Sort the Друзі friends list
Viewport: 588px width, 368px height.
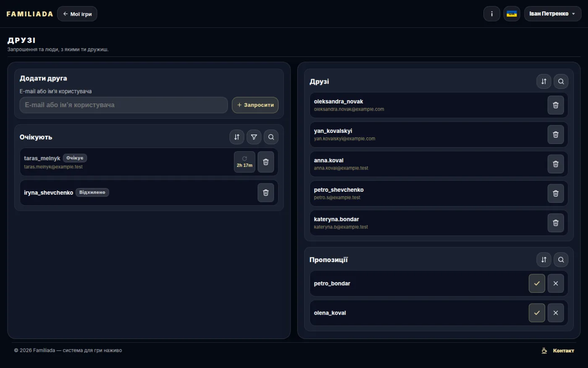pyautogui.click(x=544, y=82)
